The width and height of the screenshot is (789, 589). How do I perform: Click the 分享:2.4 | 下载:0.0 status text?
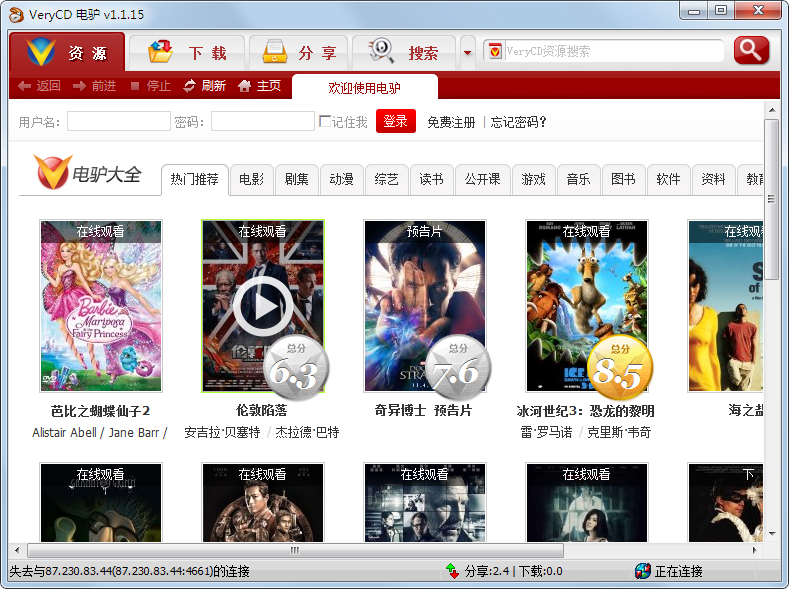coord(514,571)
